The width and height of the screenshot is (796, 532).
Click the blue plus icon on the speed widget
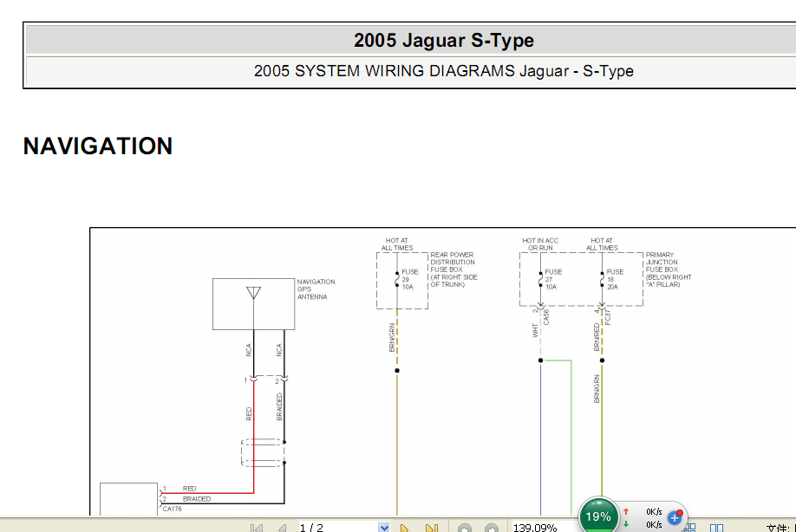675,517
